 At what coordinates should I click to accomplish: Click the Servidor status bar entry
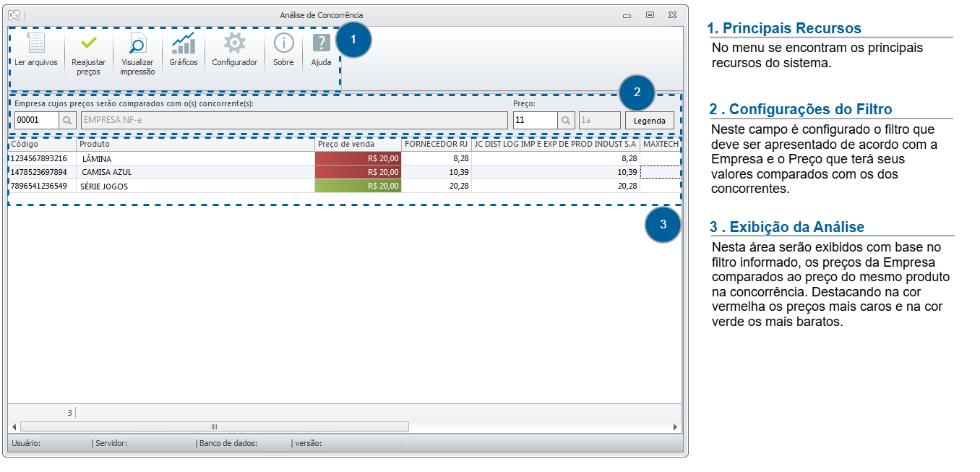(x=110, y=443)
